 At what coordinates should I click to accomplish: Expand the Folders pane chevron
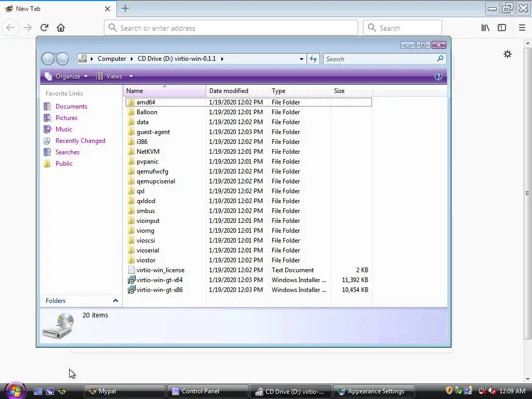[115, 301]
